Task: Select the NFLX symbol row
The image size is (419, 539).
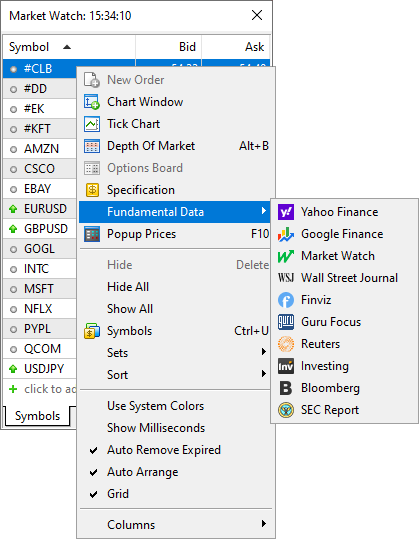Action: pos(40,309)
